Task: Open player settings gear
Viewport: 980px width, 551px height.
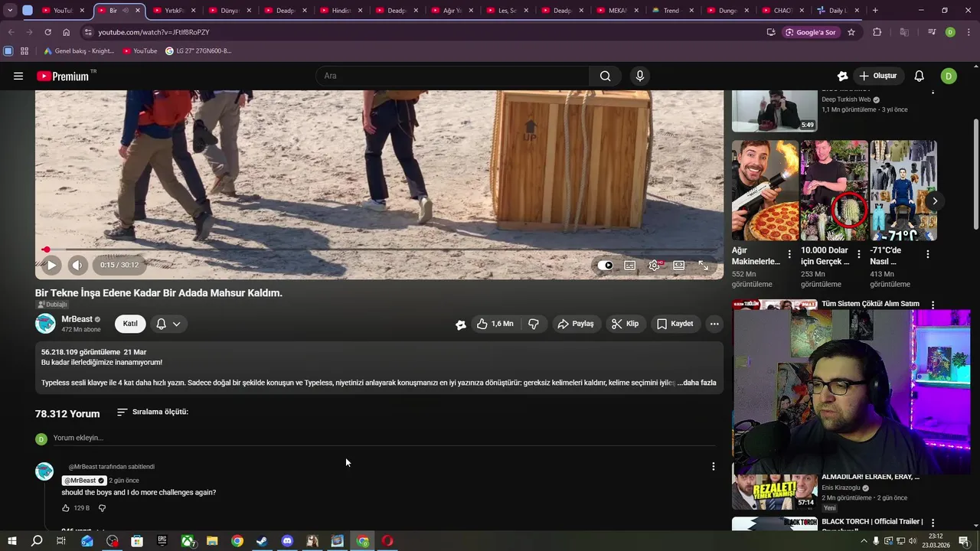Action: (654, 266)
